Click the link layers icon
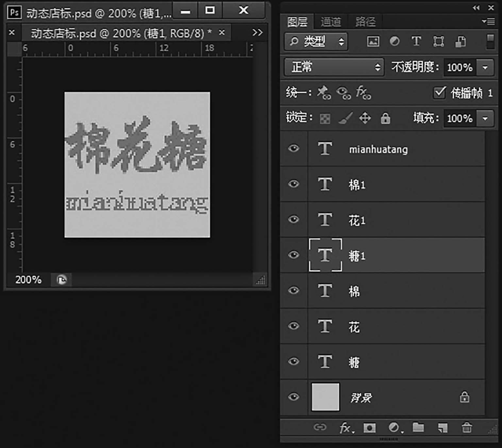The height and width of the screenshot is (448, 502). point(320,427)
